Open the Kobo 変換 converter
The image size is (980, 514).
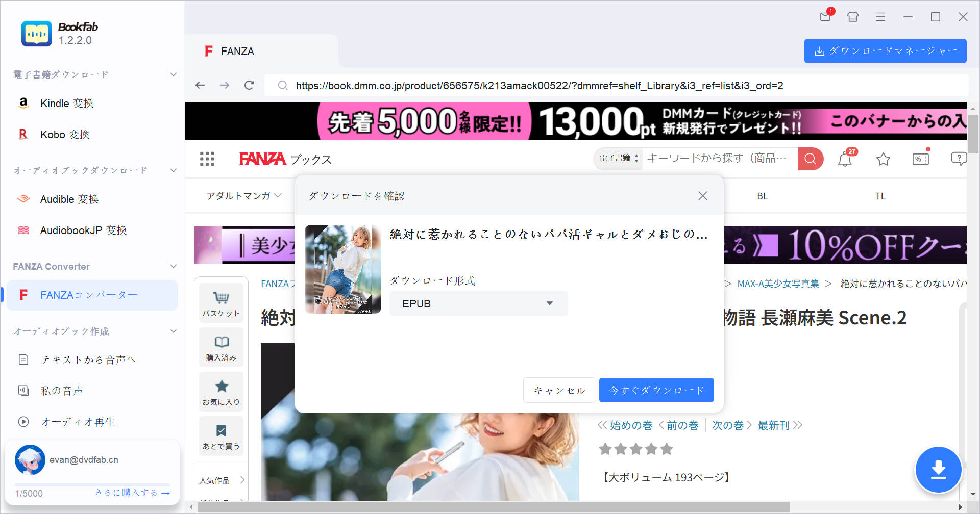(64, 134)
